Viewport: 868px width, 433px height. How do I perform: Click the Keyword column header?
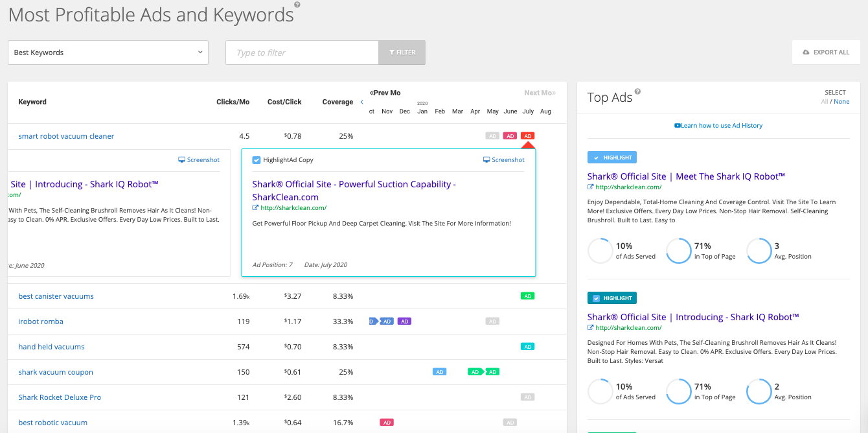32,102
